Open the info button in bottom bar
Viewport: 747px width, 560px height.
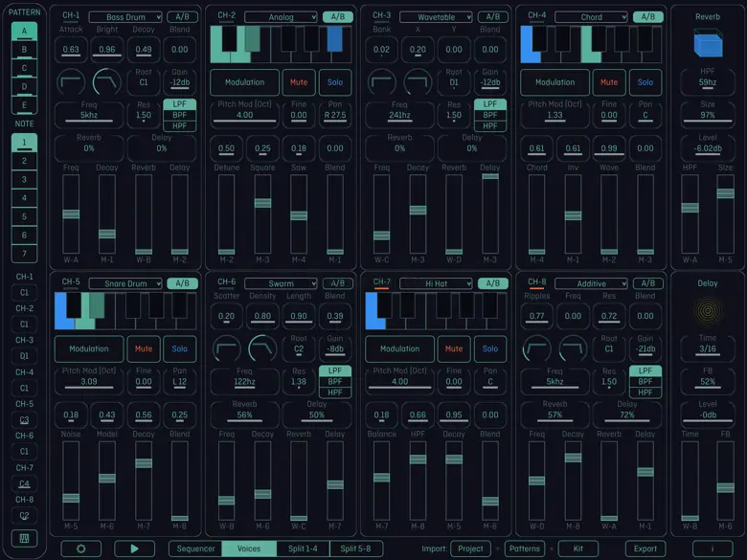(713, 549)
